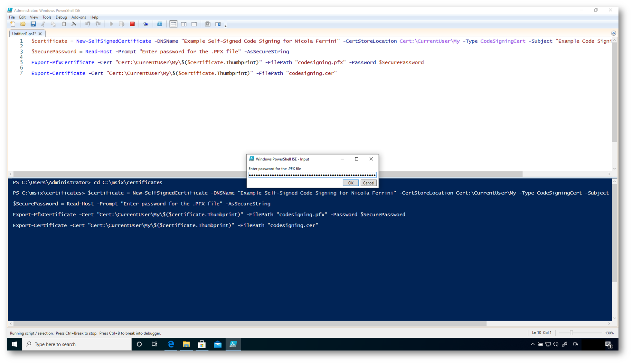Click the 130% zoom value
Screen dimensions: 632x364
click(609, 333)
